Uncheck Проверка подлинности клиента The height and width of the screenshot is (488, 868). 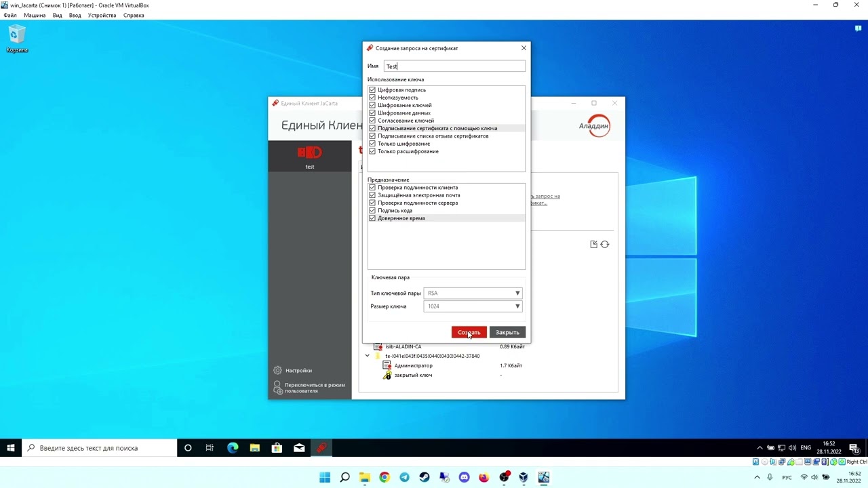click(x=372, y=188)
